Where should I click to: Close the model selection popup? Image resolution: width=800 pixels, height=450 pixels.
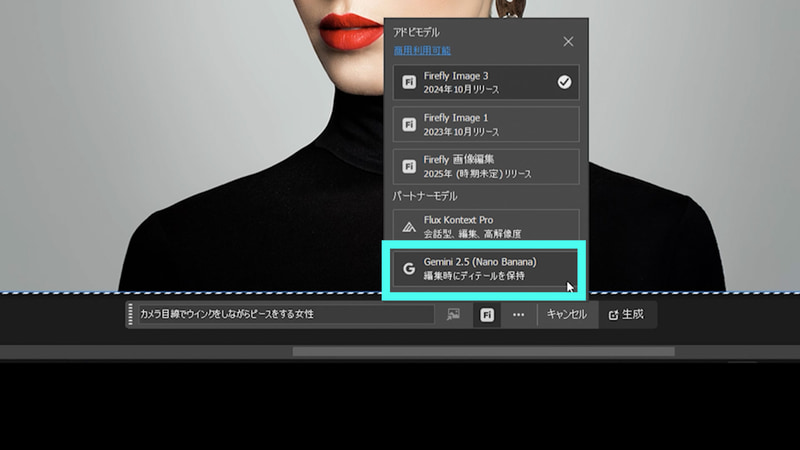[x=568, y=42]
